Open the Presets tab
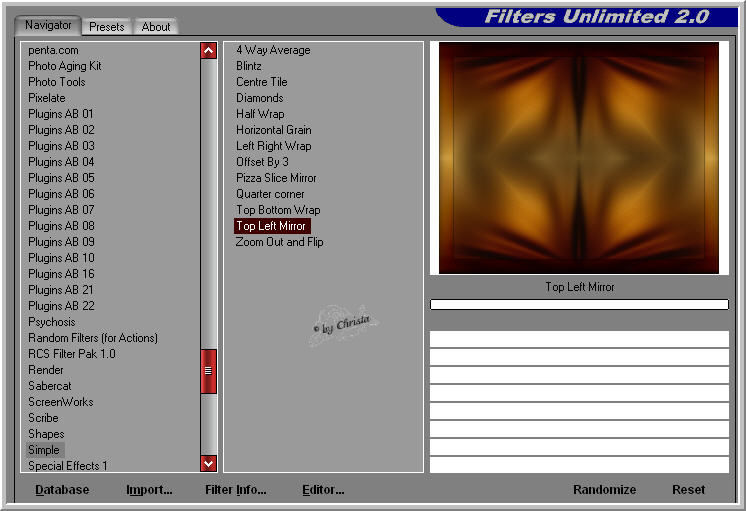The height and width of the screenshot is (511, 746). click(x=107, y=27)
